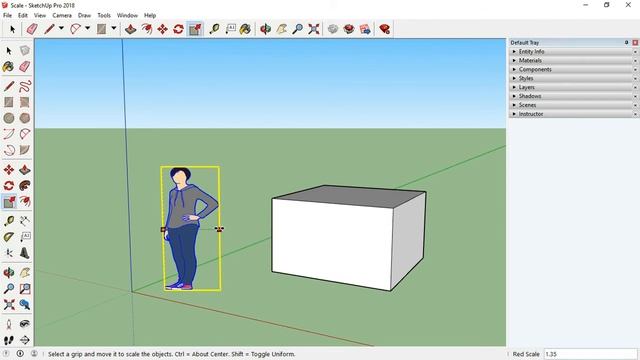Click the model credits icon in status bar
This screenshot has height=360, width=640.
click(x=20, y=353)
